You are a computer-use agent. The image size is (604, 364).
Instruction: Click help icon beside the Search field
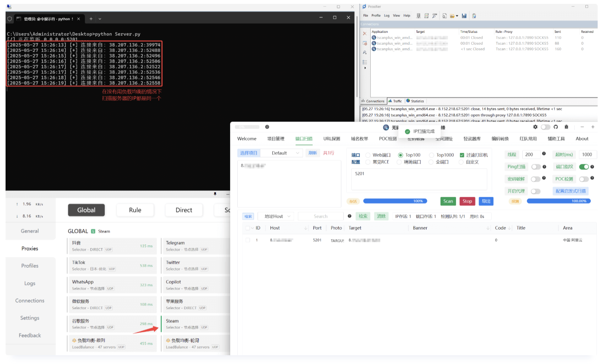pos(350,216)
